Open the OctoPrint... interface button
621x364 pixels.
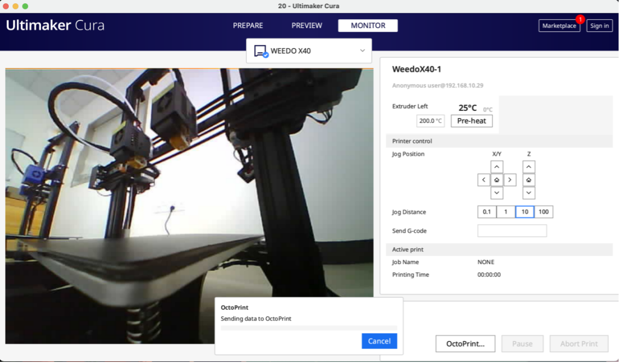pyautogui.click(x=465, y=344)
